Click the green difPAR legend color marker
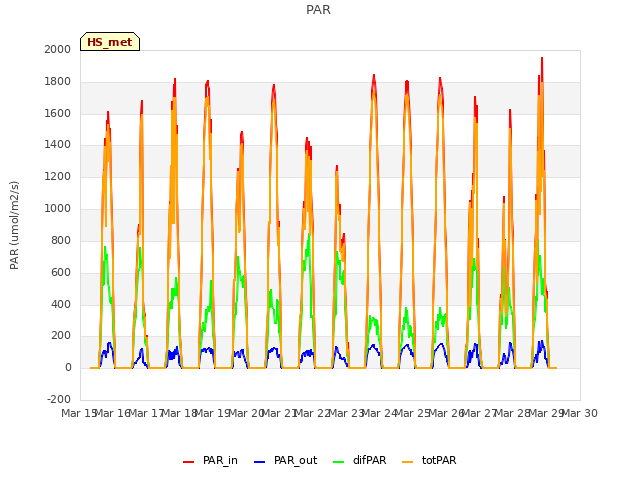This screenshot has height=480, width=640. coord(338,462)
